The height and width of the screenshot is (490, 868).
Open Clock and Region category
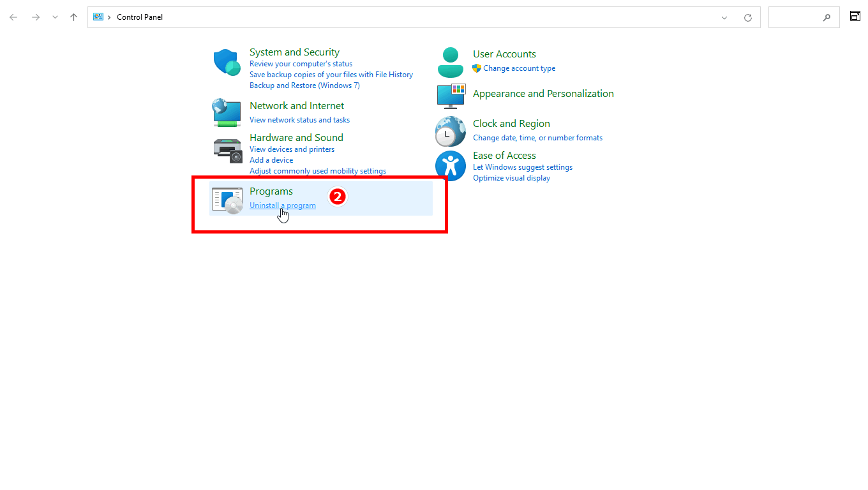click(x=511, y=124)
